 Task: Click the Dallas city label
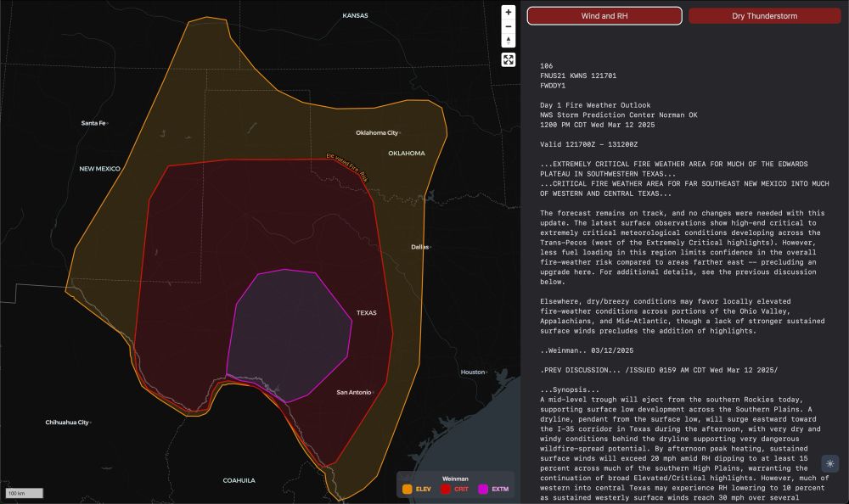coord(419,247)
